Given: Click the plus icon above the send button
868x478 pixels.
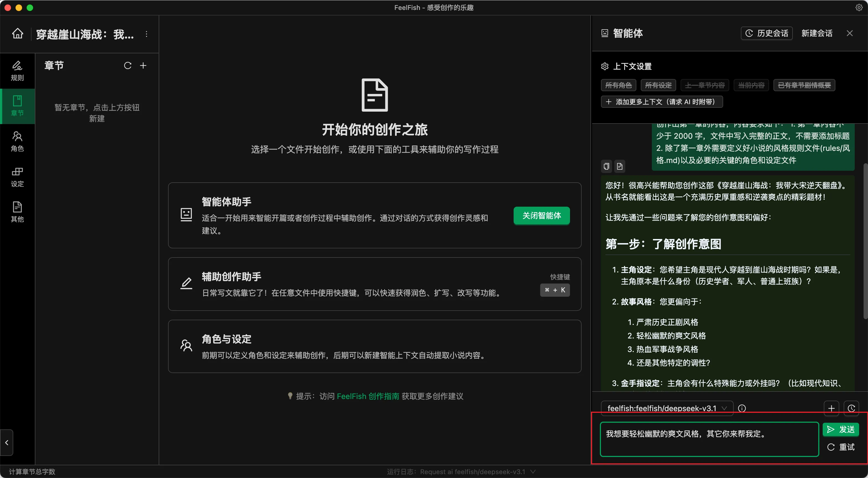Looking at the screenshot, I should click(831, 408).
